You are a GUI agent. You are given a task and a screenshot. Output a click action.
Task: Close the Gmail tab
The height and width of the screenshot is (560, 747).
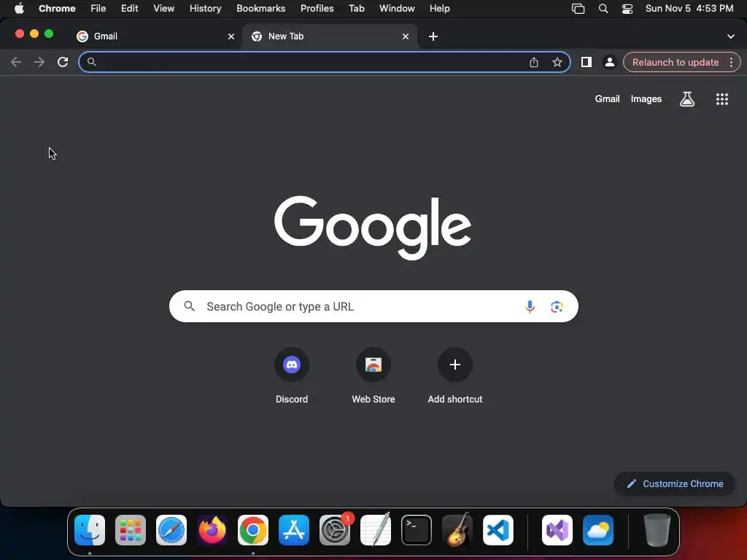(231, 36)
